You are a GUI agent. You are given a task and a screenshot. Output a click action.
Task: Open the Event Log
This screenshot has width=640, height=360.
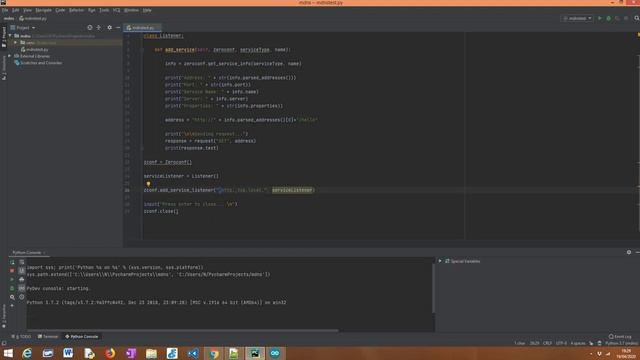coord(620,336)
